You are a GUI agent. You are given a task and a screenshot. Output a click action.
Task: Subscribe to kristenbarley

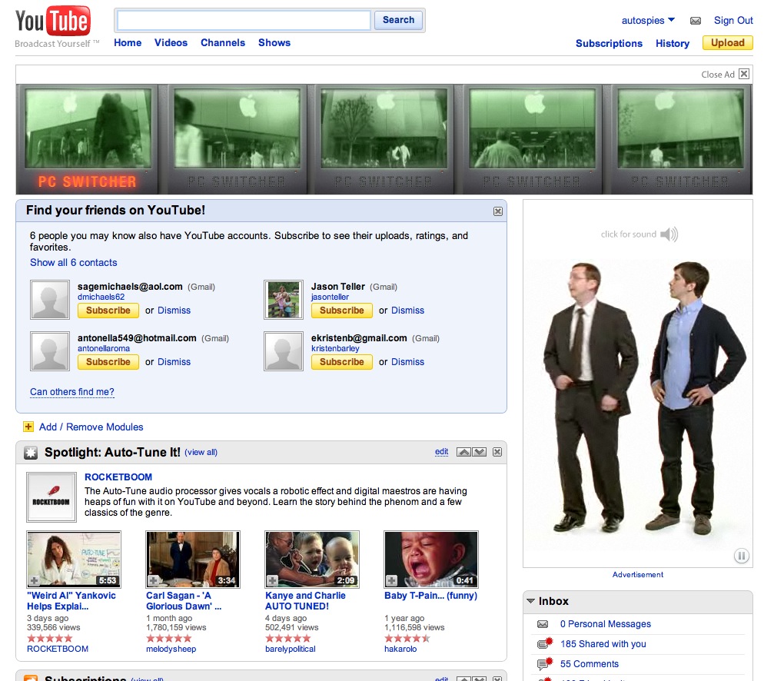(x=341, y=362)
